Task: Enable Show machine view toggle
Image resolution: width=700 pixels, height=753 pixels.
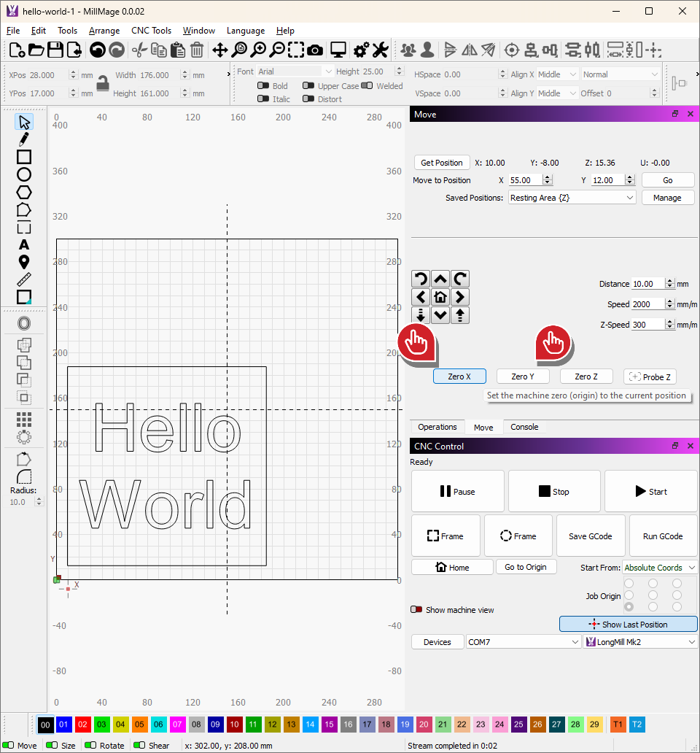Action: [416, 610]
